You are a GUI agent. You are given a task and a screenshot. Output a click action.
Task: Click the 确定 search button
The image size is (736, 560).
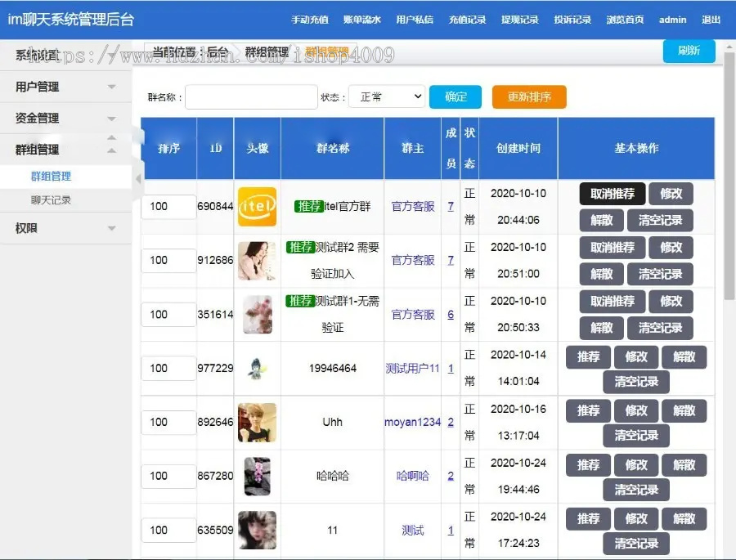click(x=455, y=96)
